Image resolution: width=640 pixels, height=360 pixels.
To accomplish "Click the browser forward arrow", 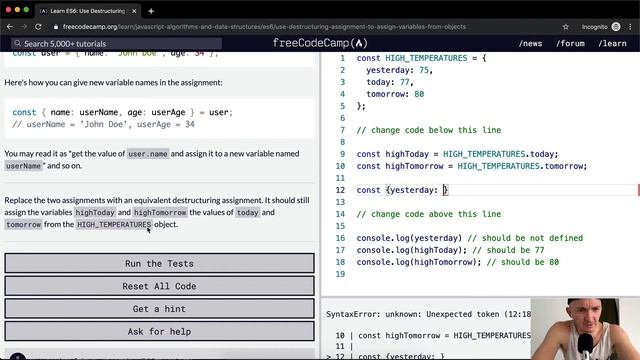I will (x=24, y=27).
